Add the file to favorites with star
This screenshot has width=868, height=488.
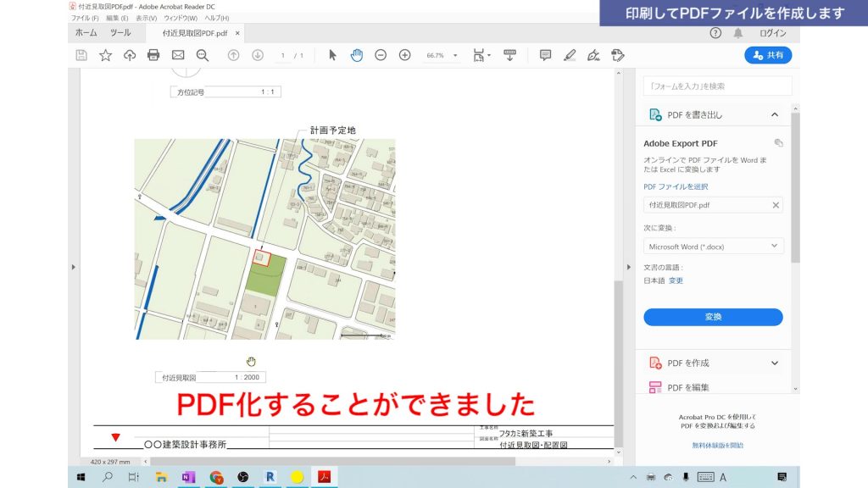pyautogui.click(x=104, y=55)
